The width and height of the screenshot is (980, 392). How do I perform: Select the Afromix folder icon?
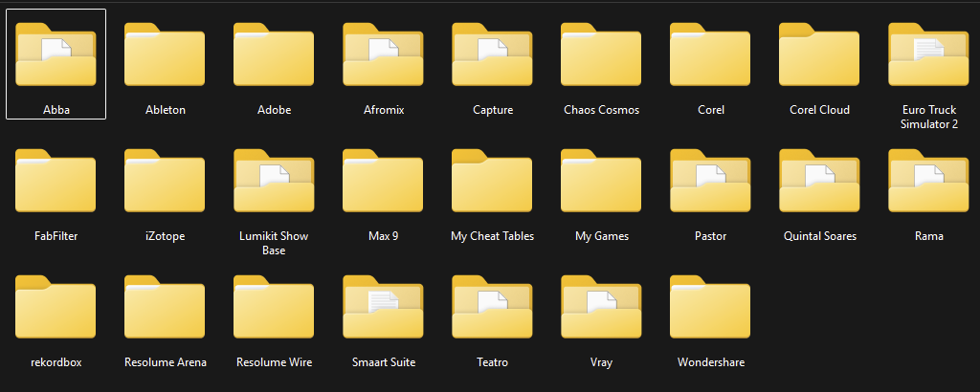[x=383, y=54]
